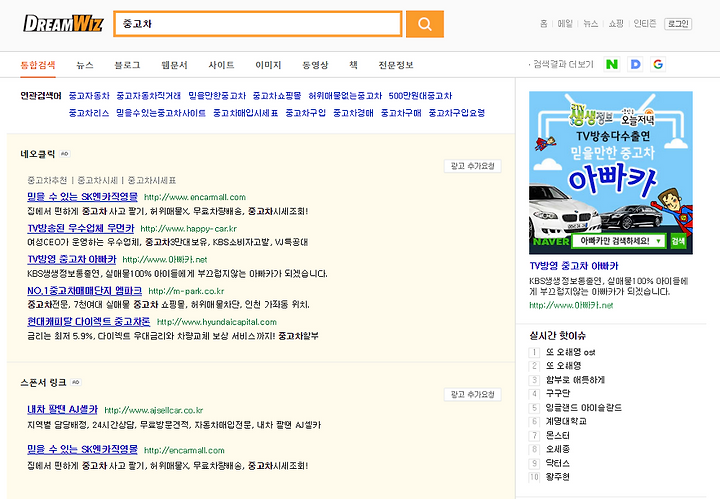Click related search 믿을만한중고차

[217, 96]
